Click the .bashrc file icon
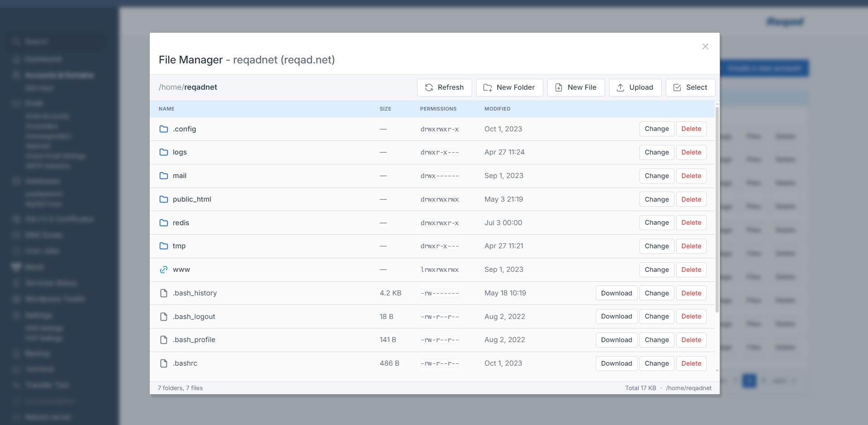Viewport: 868px width, 425px height. 164,363
